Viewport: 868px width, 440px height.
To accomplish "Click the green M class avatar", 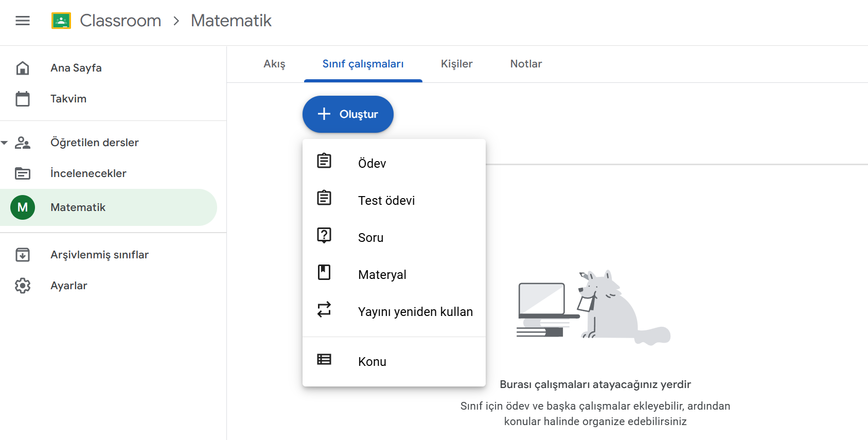I will (x=23, y=207).
